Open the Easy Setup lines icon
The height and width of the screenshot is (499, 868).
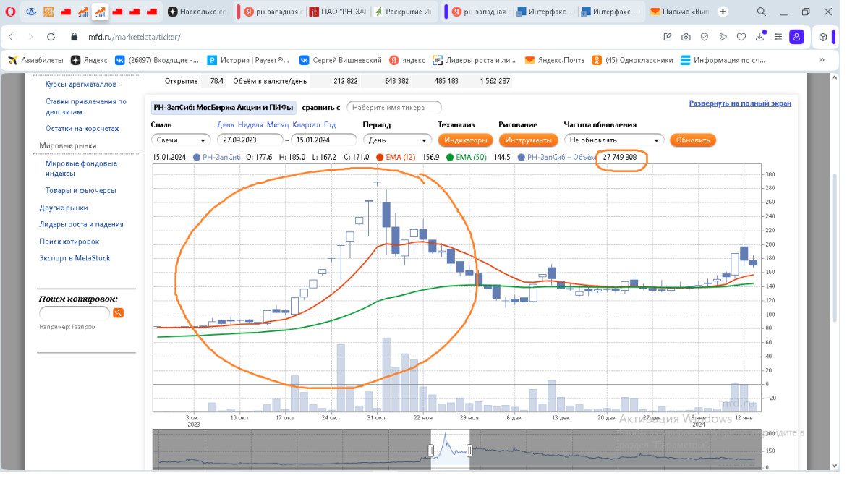click(778, 37)
